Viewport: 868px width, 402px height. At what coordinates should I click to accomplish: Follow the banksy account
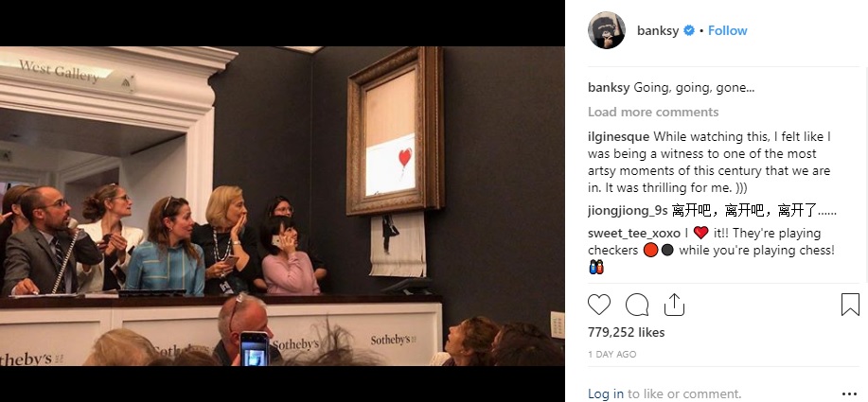[727, 31]
